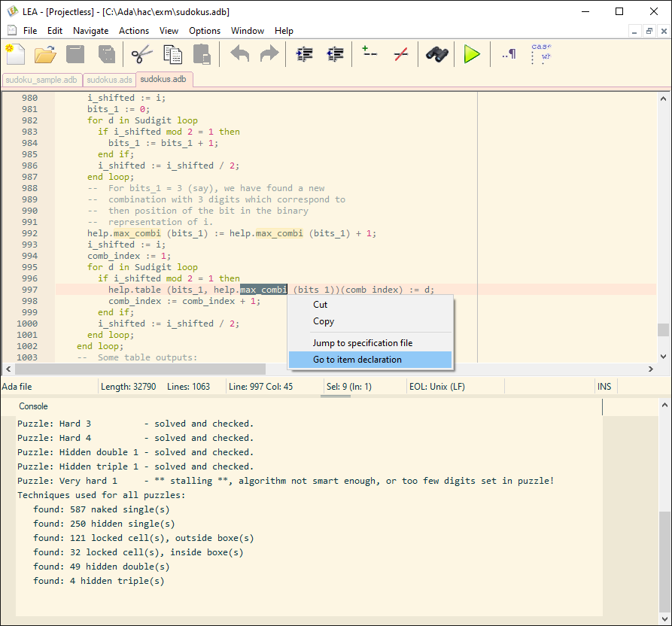Expand the Window menu
This screenshot has width=672, height=626.
coord(247,31)
